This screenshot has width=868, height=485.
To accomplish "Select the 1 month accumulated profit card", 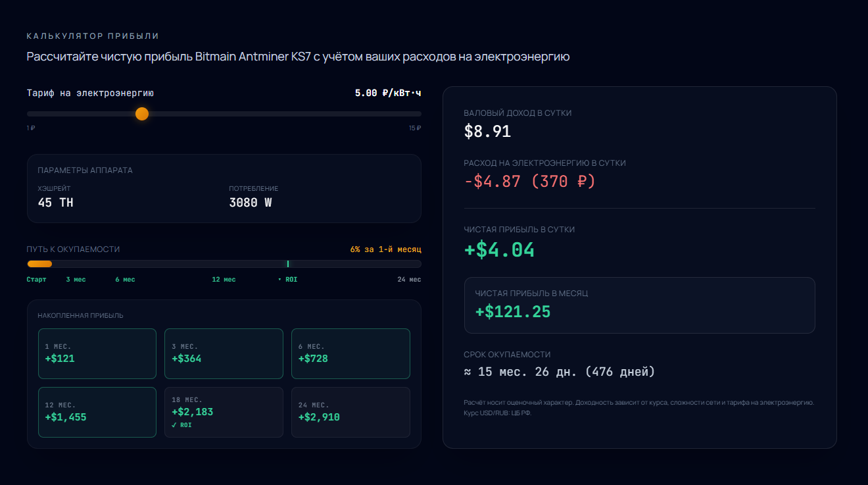I will (x=97, y=353).
